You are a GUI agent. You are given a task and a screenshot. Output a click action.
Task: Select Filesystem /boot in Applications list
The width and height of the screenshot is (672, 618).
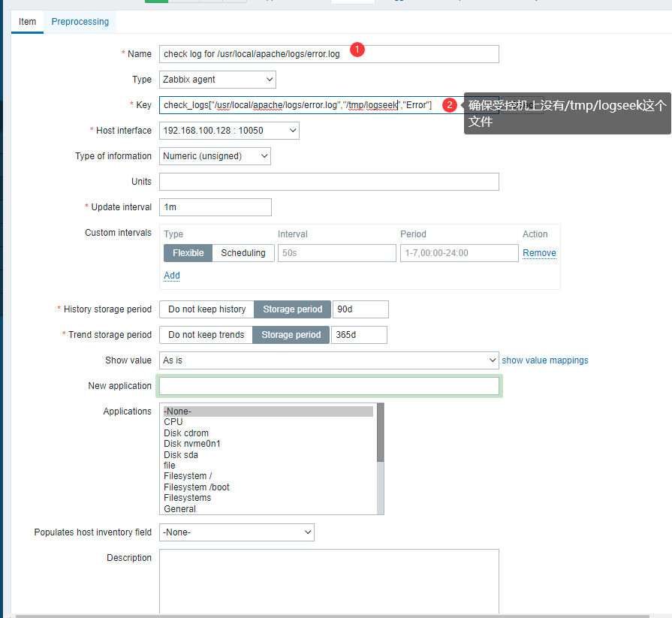pyautogui.click(x=197, y=487)
